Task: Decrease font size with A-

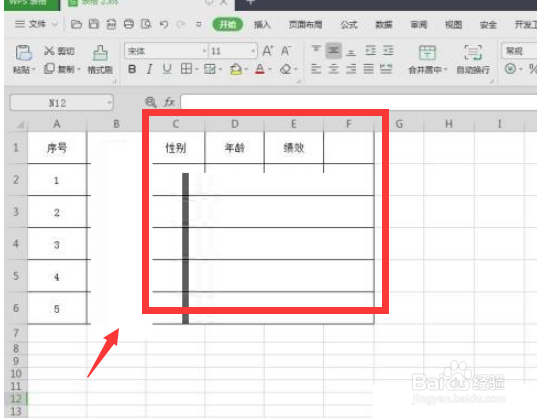Action: point(286,51)
